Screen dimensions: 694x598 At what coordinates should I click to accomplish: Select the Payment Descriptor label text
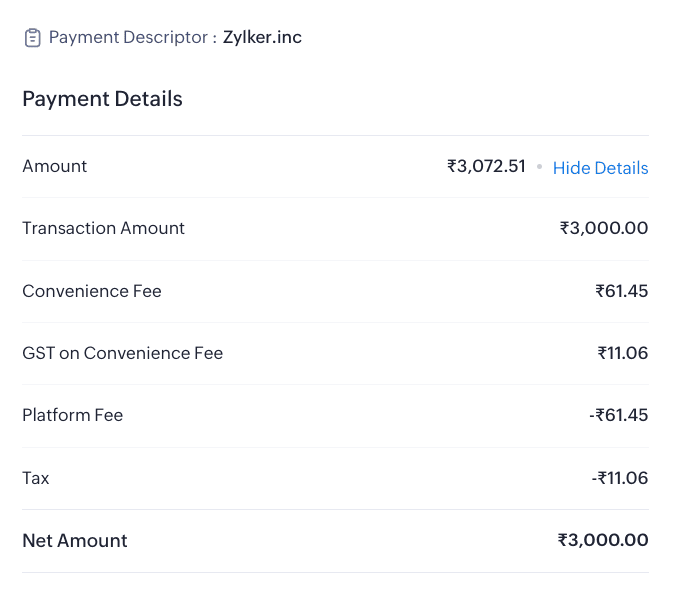point(132,38)
